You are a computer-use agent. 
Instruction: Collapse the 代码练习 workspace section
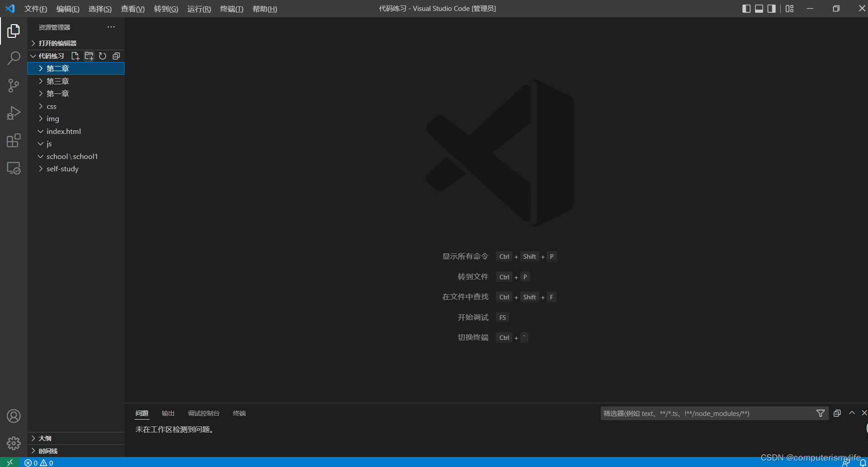(x=47, y=56)
